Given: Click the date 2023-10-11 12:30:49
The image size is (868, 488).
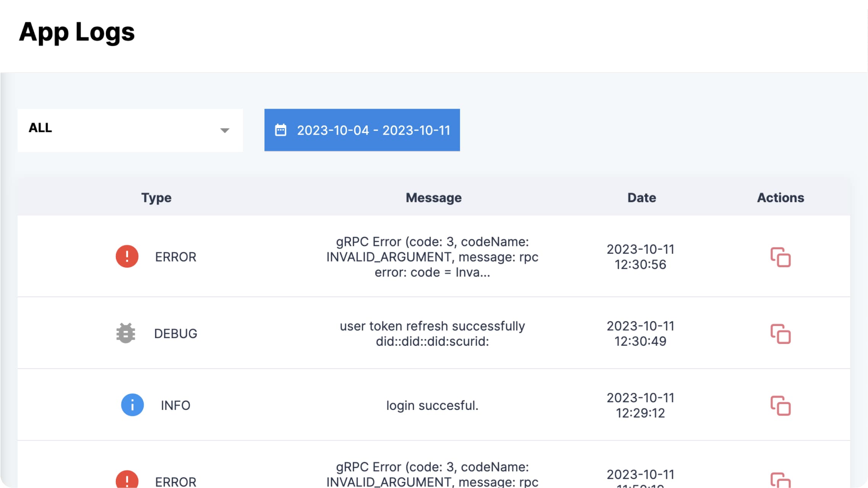Looking at the screenshot, I should pyautogui.click(x=641, y=334).
